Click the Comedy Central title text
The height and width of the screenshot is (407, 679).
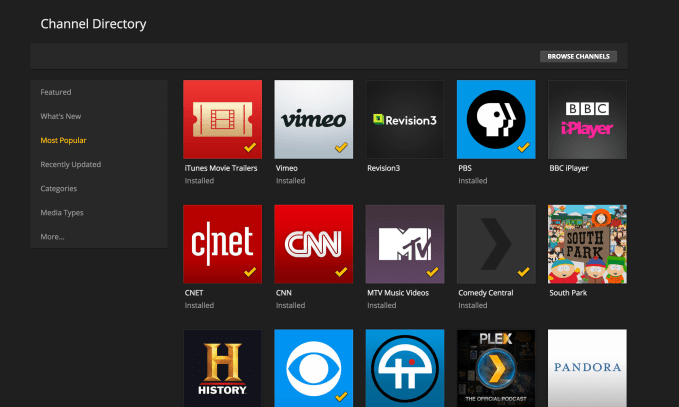pyautogui.click(x=486, y=293)
